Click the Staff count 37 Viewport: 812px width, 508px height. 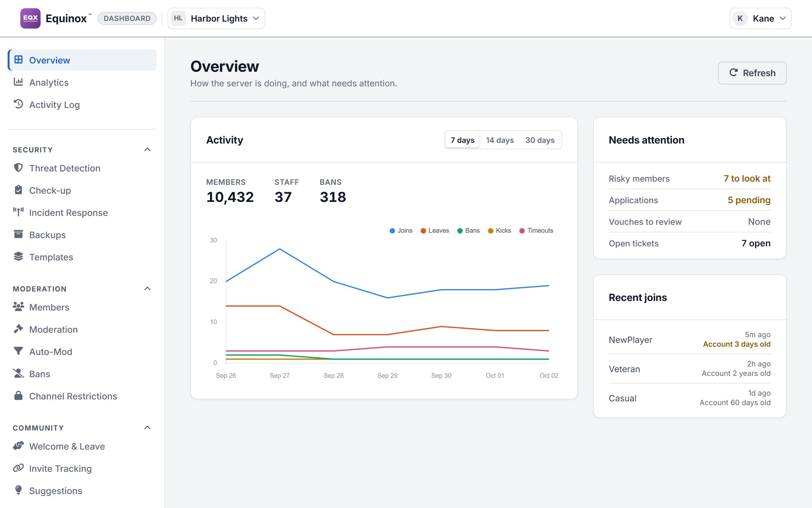coord(283,197)
